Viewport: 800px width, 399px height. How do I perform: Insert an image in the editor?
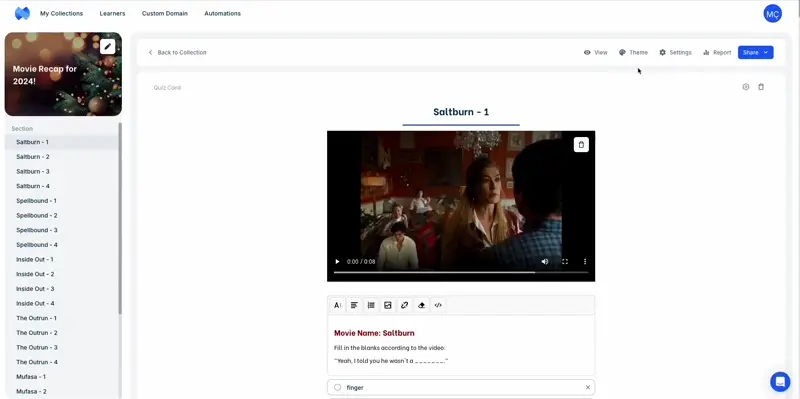388,305
